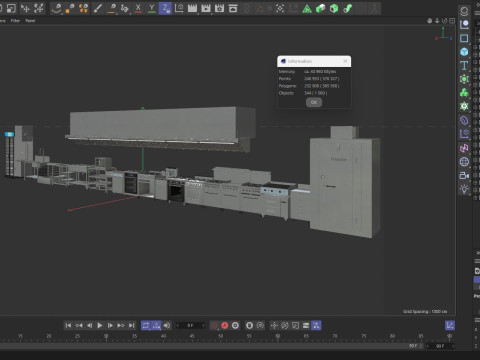The width and height of the screenshot is (480, 360).
Task: Click the current frame field 0 F
Action: pyautogui.click(x=190, y=325)
